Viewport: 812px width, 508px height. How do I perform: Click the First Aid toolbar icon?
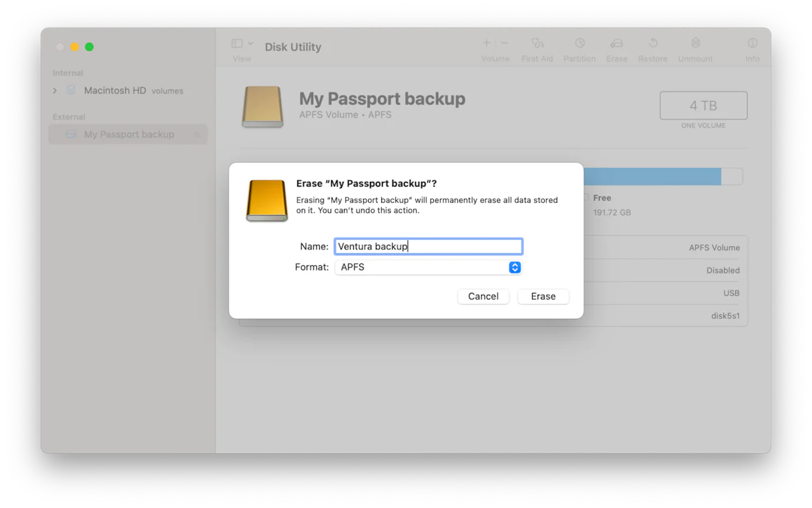pos(537,44)
